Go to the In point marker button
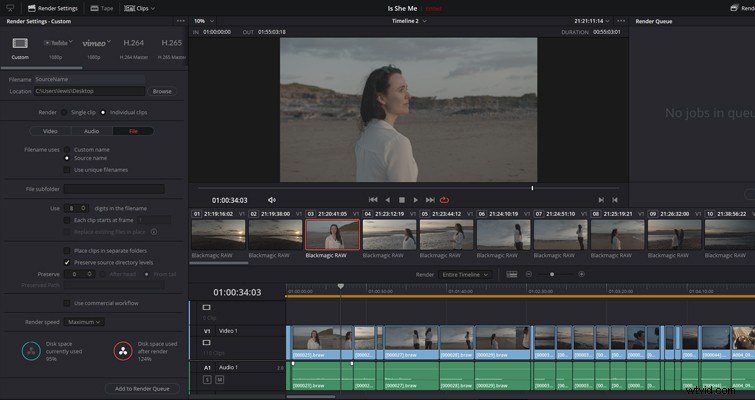The image size is (755, 400). pos(600,200)
